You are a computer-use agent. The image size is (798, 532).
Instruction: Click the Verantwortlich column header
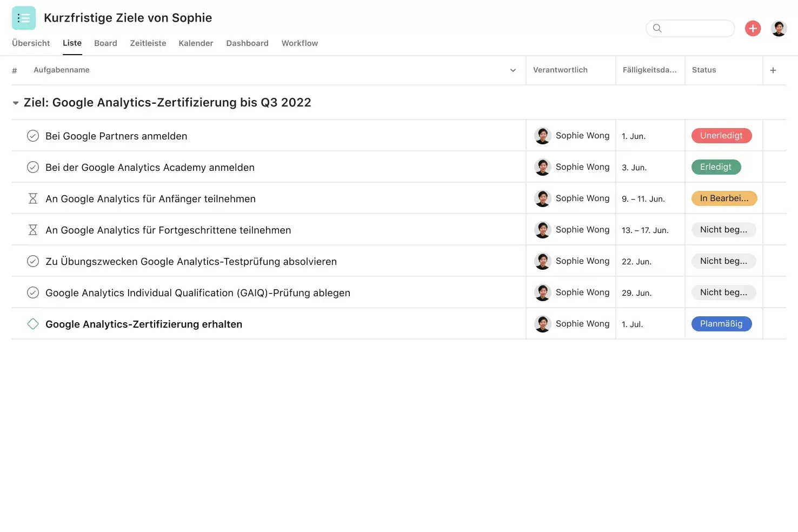point(560,70)
